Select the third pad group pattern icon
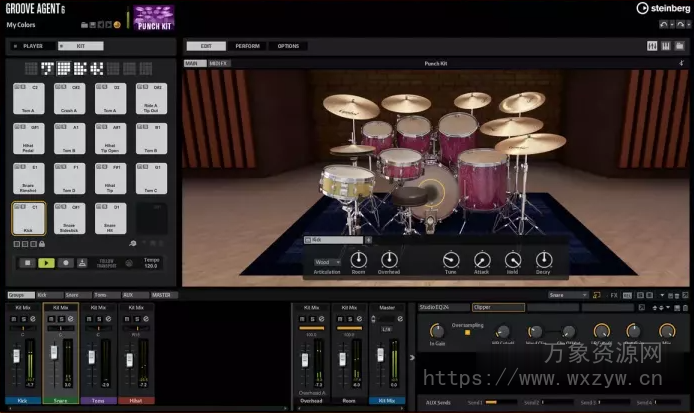The width and height of the screenshot is (694, 413). click(64, 69)
